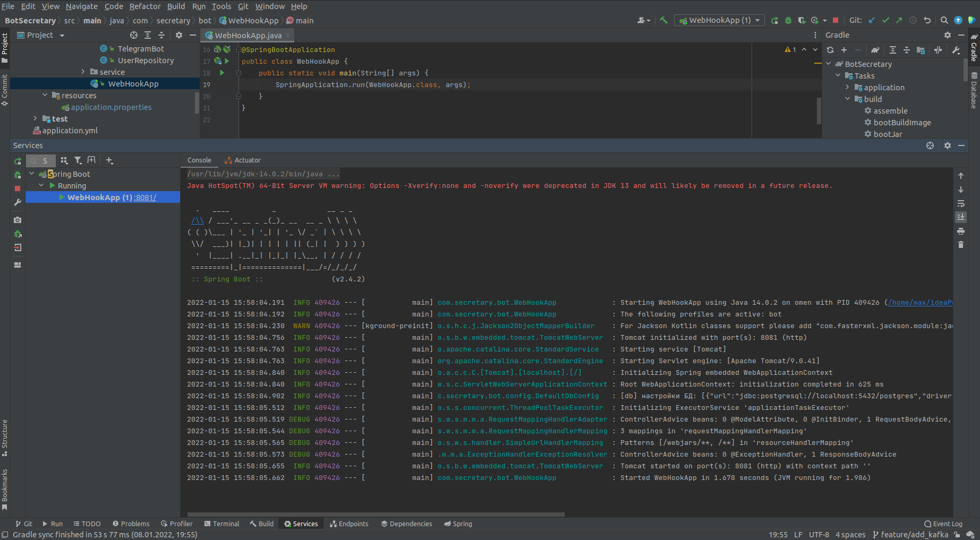Open the Tools menu

[x=221, y=6]
